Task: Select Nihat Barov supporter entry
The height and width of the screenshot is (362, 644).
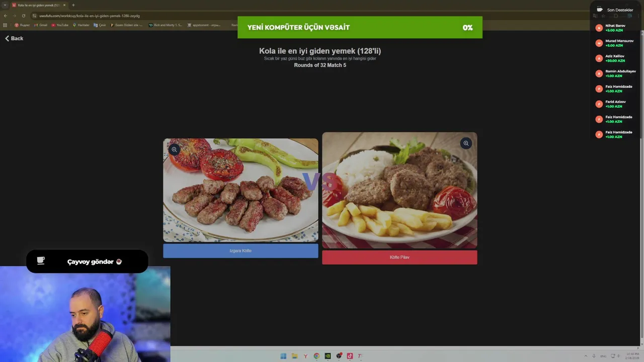Action: [615, 28]
